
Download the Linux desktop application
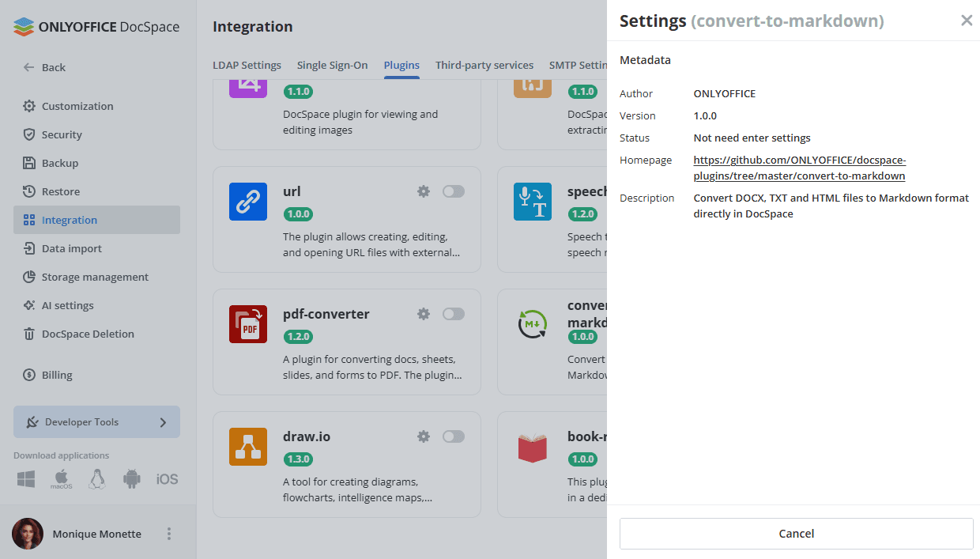97,479
